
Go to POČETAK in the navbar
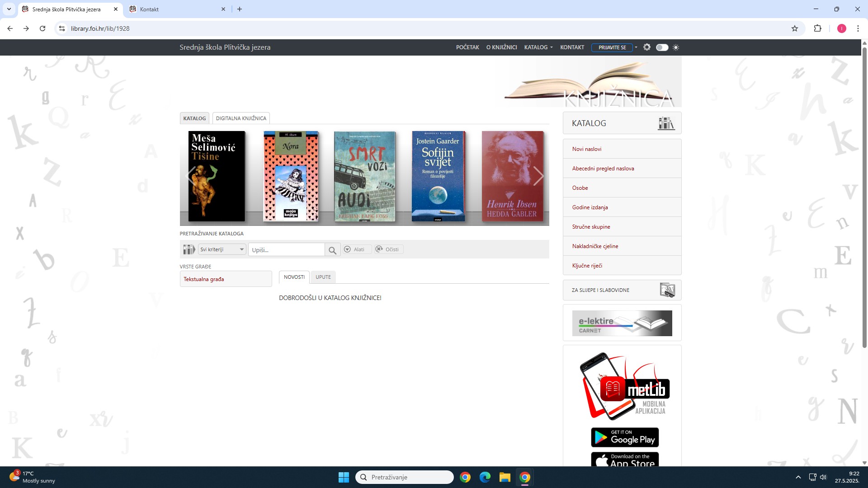[x=467, y=47]
